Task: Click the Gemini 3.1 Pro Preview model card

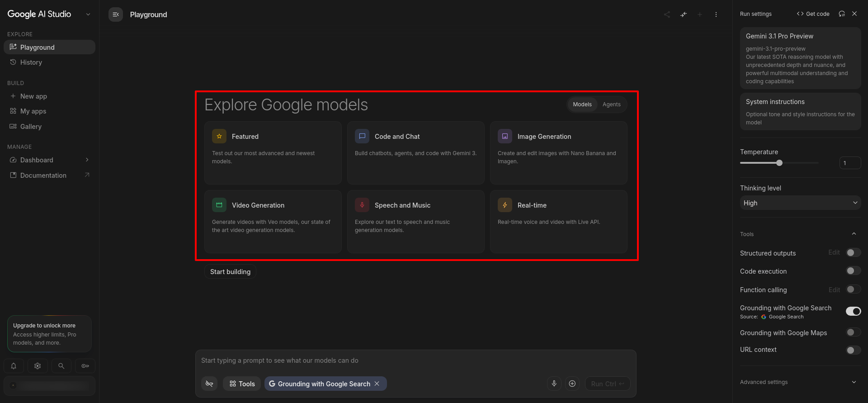Action: tap(800, 58)
